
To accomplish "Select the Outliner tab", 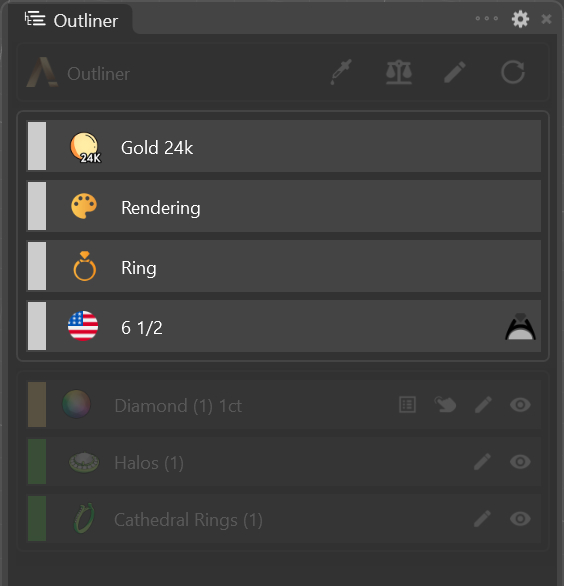I will [71, 20].
